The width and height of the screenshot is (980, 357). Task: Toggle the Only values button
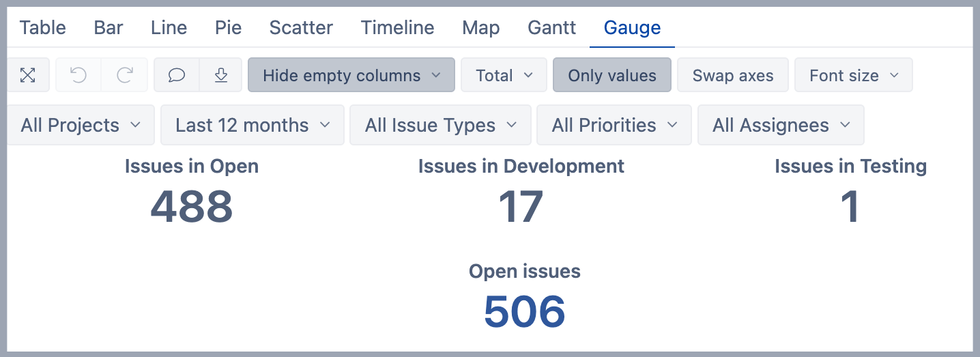(611, 75)
